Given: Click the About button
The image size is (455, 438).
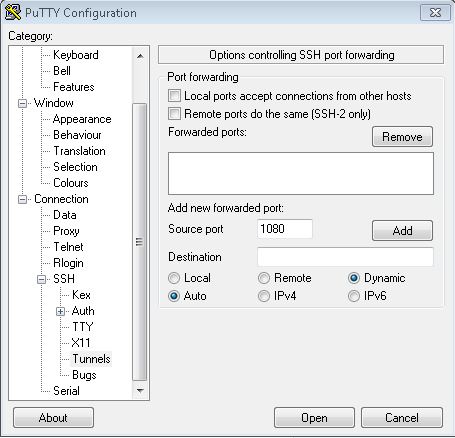Looking at the screenshot, I should pos(53,418).
